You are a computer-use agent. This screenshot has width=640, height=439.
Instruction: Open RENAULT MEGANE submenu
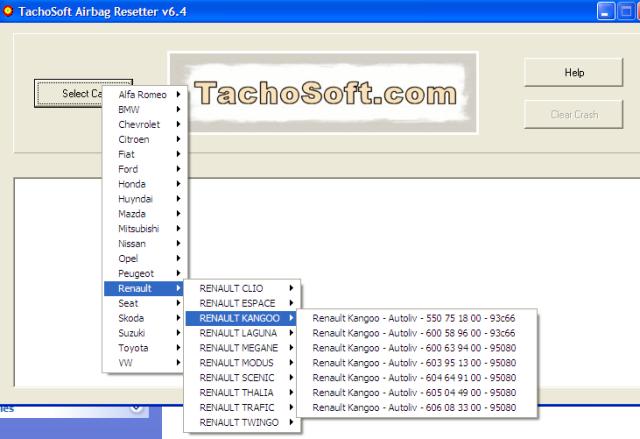(240, 348)
